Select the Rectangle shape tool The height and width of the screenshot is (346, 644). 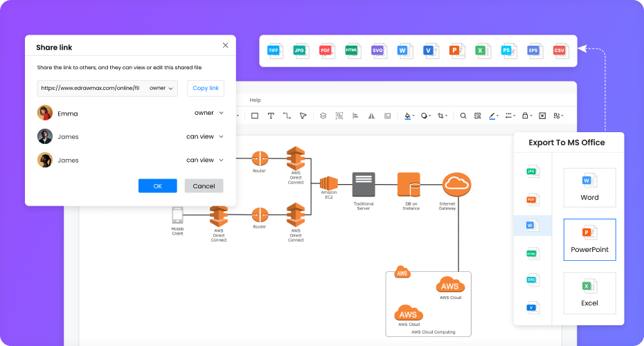[255, 116]
